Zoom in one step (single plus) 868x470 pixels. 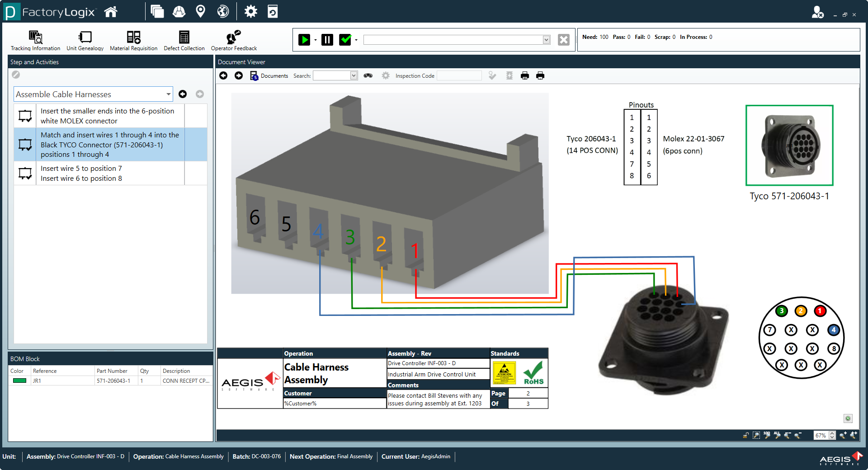(843, 435)
